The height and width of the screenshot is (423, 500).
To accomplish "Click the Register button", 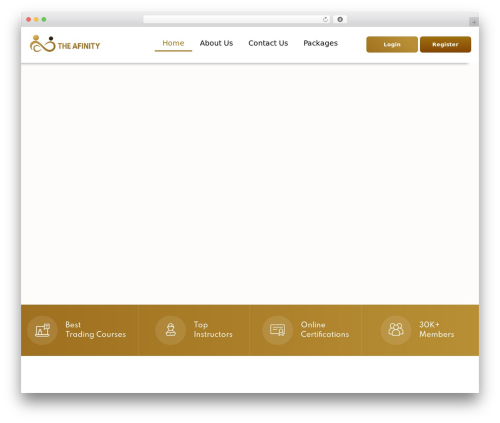I will pos(445,44).
